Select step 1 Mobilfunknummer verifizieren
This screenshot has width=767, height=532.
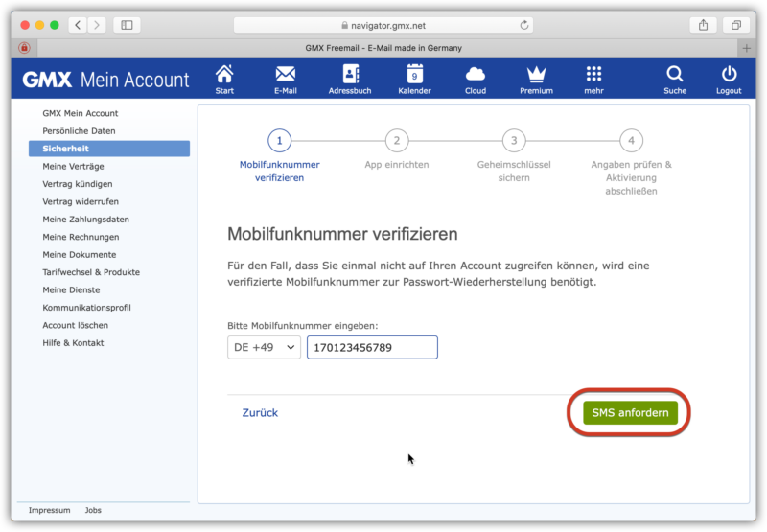pos(279,156)
